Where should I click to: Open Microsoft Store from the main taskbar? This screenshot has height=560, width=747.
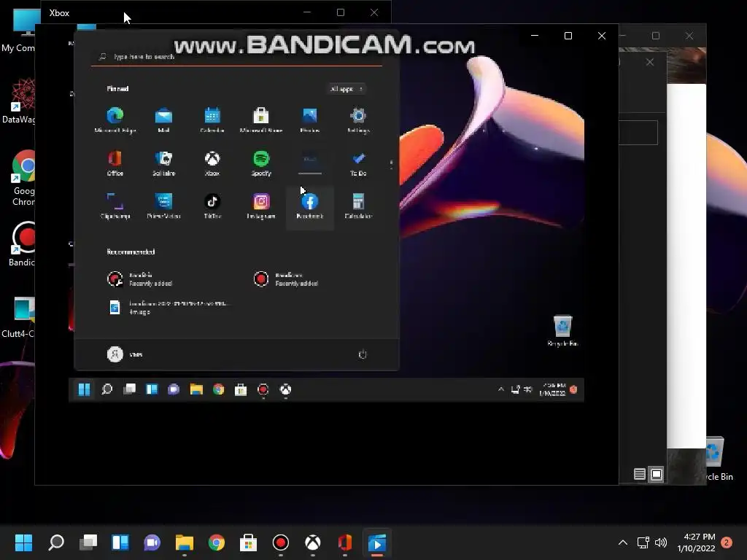click(248, 542)
